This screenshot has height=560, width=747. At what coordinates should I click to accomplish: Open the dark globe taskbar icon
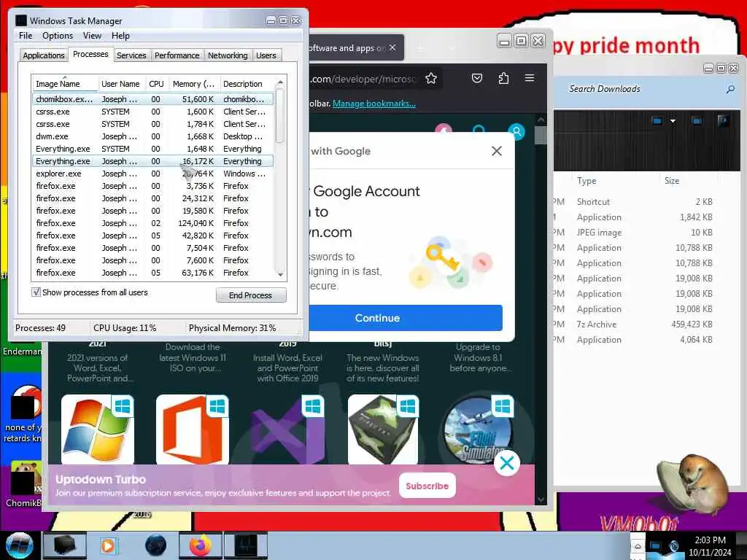pyautogui.click(x=155, y=545)
